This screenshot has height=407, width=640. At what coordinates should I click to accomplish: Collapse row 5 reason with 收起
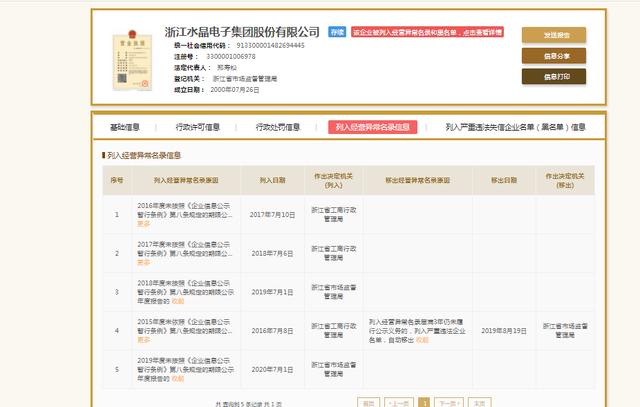click(x=178, y=377)
